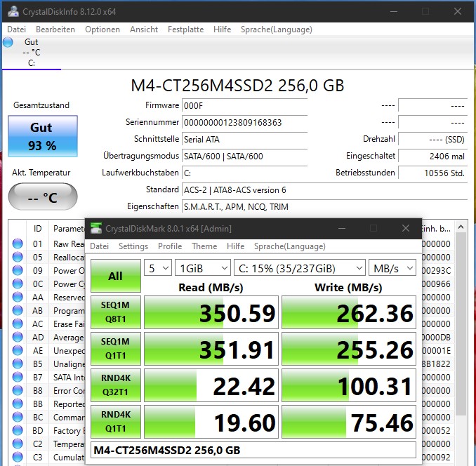
Task: Open Hilfe menu in CrystalDiskMark
Action: (x=236, y=246)
